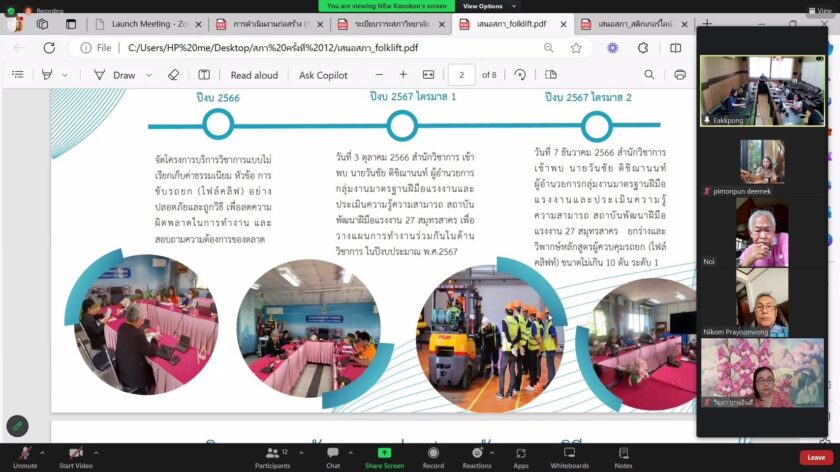Open the Participants panel
Viewport: 840px width, 472px height.
272,455
